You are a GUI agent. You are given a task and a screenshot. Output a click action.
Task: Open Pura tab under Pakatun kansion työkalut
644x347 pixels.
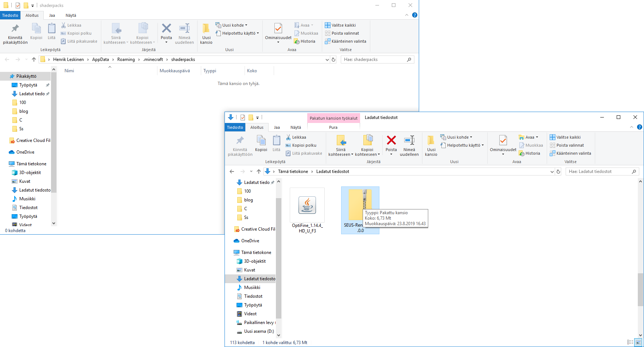click(333, 127)
